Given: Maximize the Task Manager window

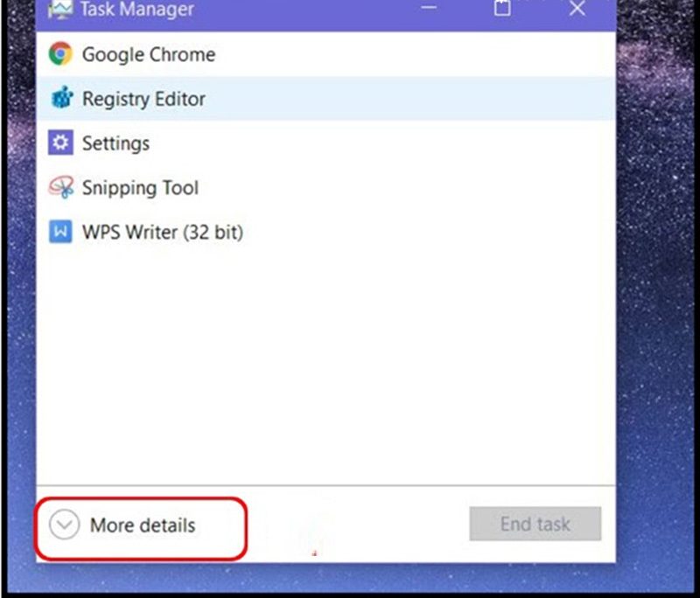Looking at the screenshot, I should pyautogui.click(x=502, y=8).
